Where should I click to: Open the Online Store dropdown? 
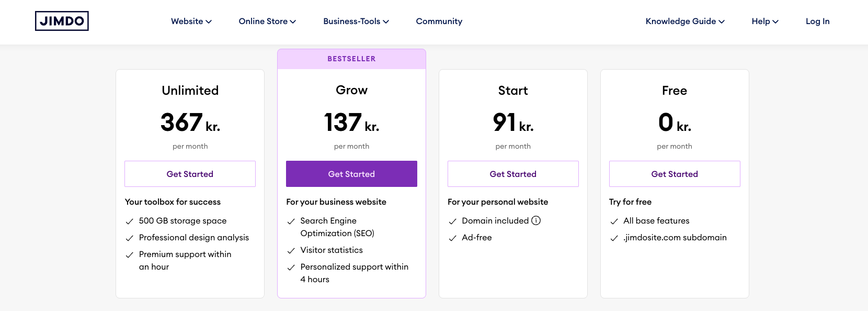[267, 21]
